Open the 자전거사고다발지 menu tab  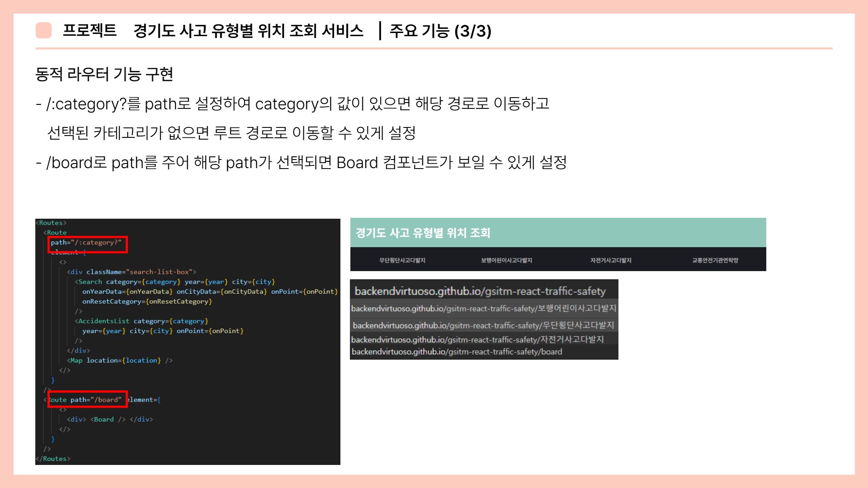[x=610, y=260]
